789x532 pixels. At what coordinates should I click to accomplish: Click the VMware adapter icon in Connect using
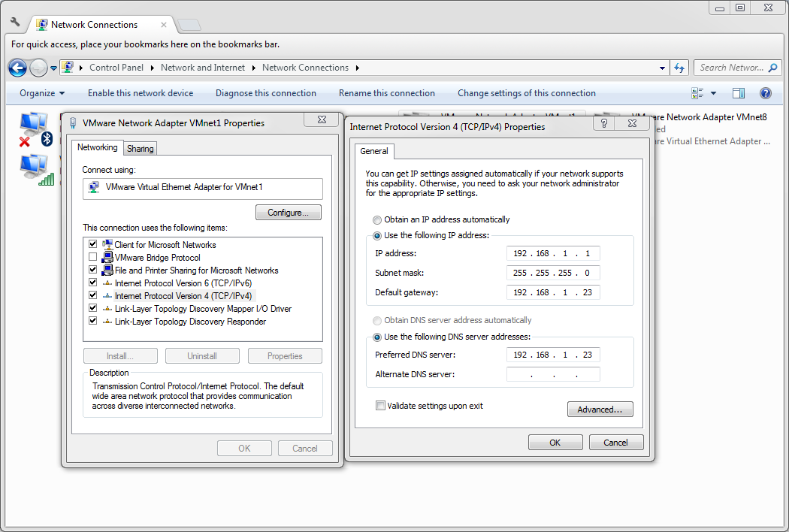94,187
